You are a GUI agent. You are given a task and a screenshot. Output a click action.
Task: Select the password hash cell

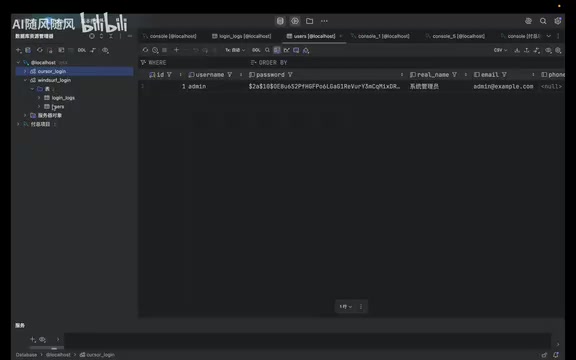tap(325, 86)
